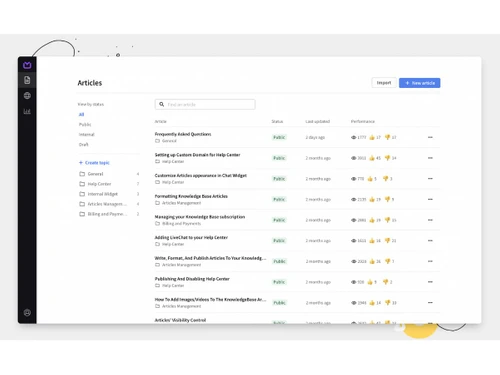Click the magnifier icon in the search box

point(162,104)
